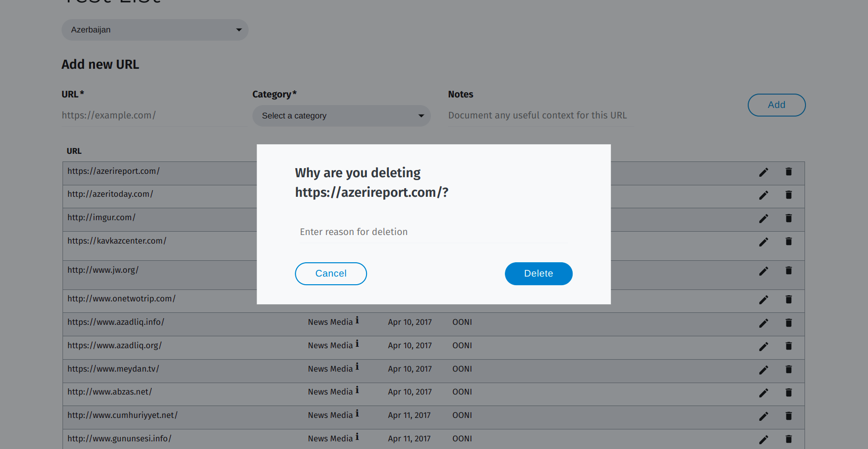Click edit pencil for azerireport.com row
Screen dimensions: 868x449
(x=763, y=172)
